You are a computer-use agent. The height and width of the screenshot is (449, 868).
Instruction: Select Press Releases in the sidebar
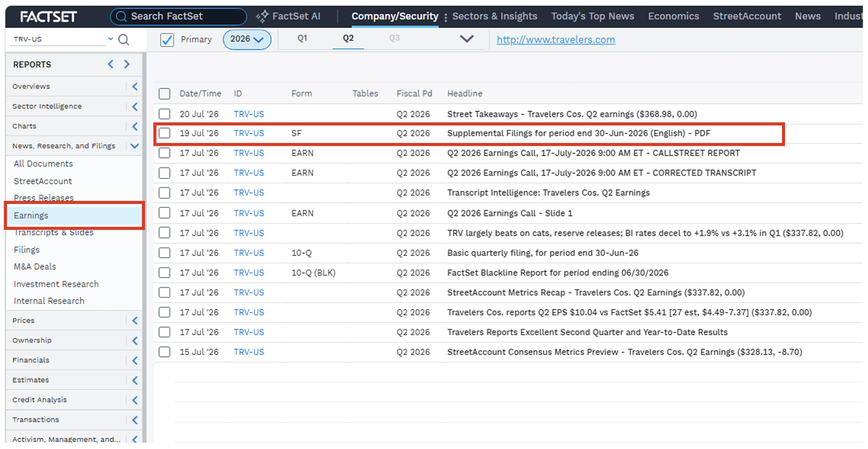44,198
